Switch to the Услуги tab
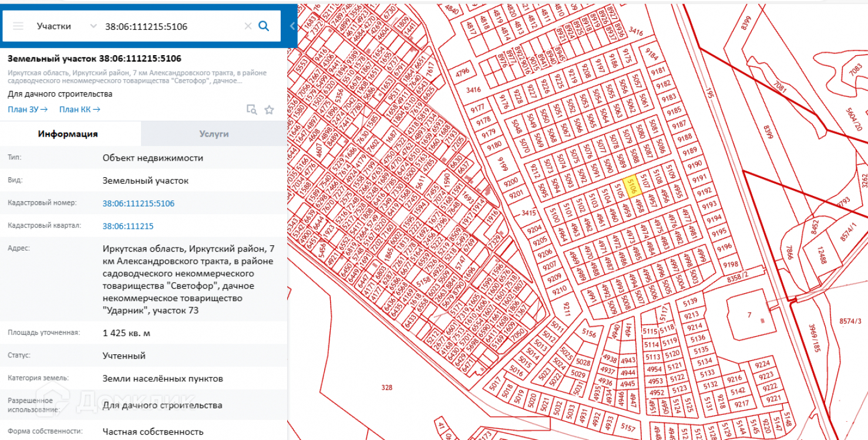The width and height of the screenshot is (868, 440). pyautogui.click(x=214, y=134)
